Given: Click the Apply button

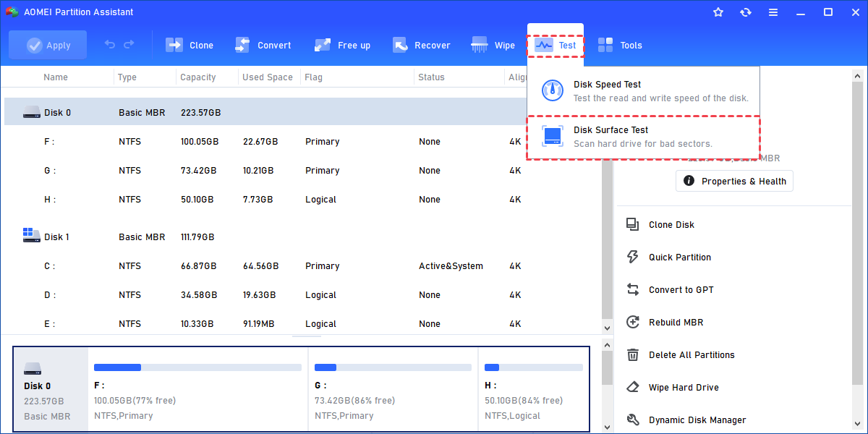Looking at the screenshot, I should point(48,45).
